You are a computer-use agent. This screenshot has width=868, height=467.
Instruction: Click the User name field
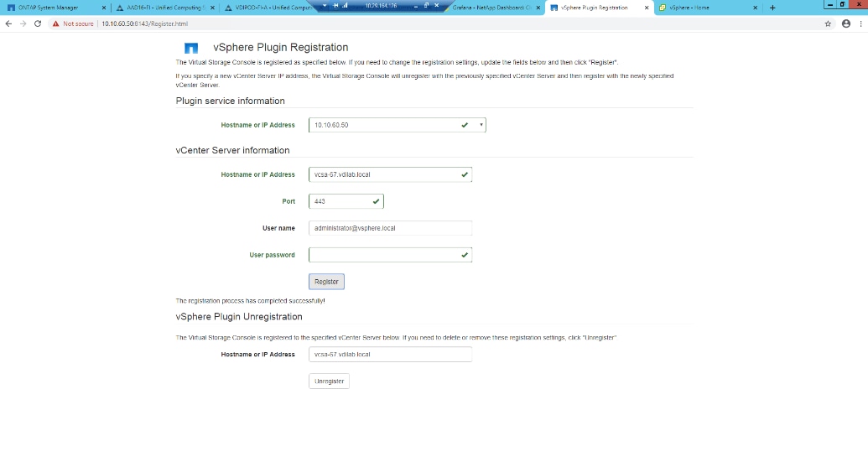coord(390,228)
